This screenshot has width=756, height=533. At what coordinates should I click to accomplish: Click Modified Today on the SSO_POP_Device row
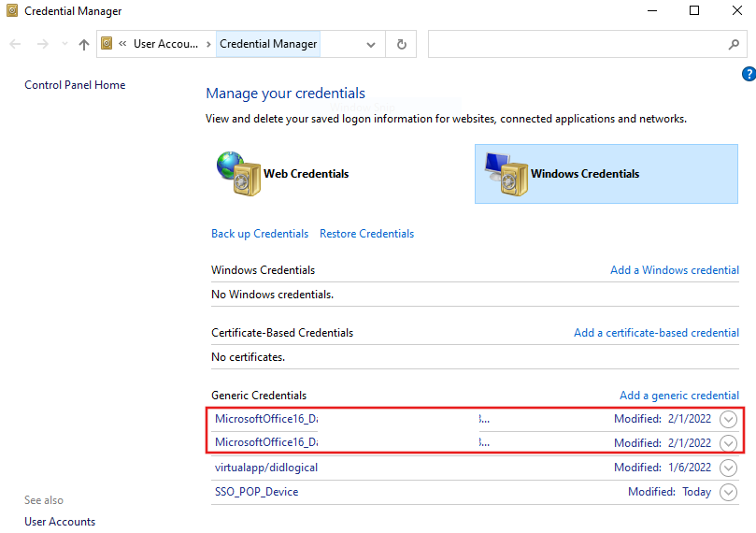(669, 492)
